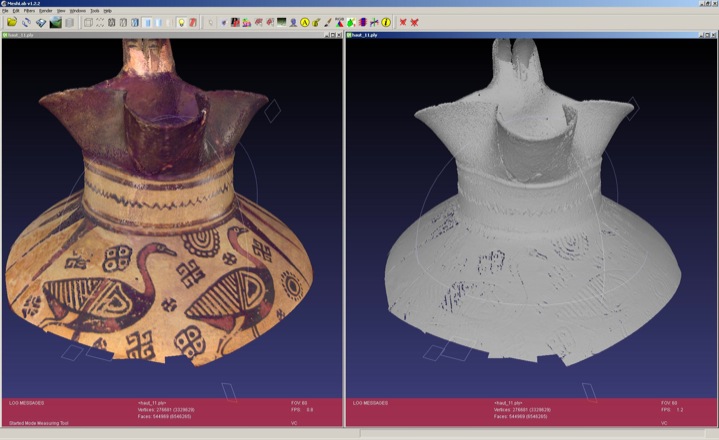This screenshot has width=719, height=440.
Task: Start the Align tool yellow A icon
Action: tap(305, 22)
